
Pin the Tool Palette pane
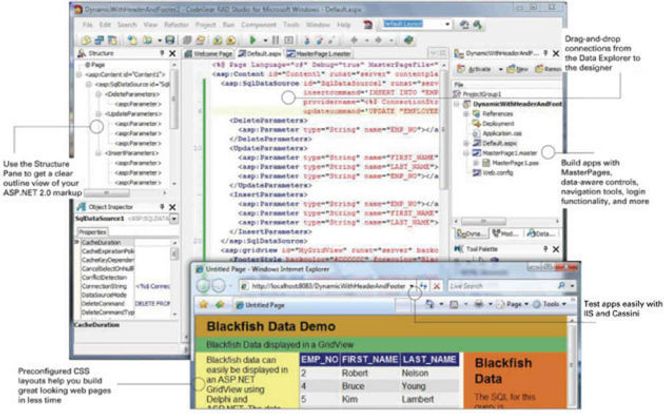coord(545,249)
